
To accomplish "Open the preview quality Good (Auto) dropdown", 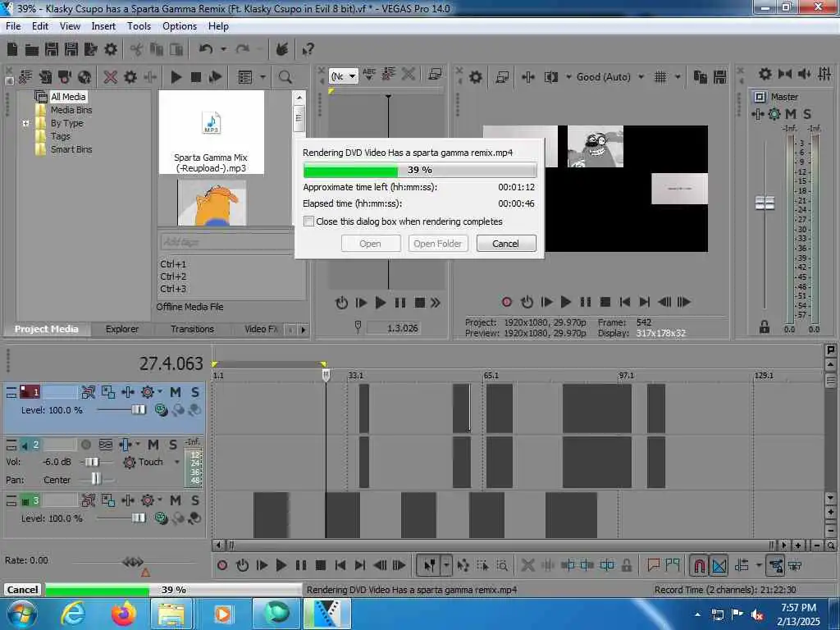I will pos(610,77).
